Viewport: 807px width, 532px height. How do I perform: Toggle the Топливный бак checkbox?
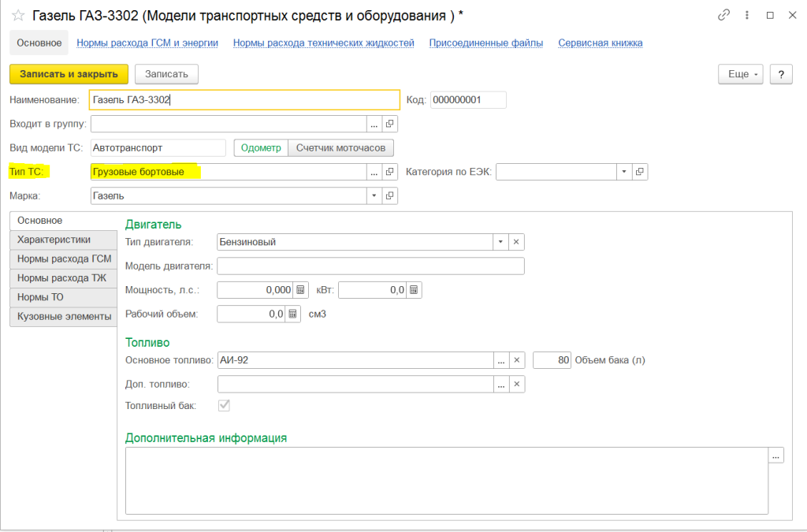point(224,406)
